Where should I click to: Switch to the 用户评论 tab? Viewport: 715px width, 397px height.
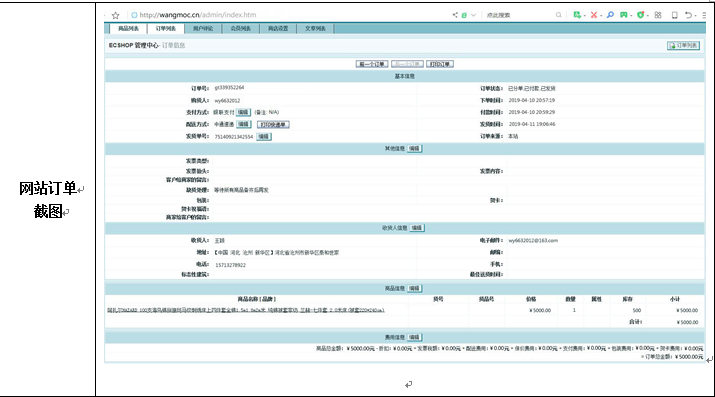click(203, 29)
